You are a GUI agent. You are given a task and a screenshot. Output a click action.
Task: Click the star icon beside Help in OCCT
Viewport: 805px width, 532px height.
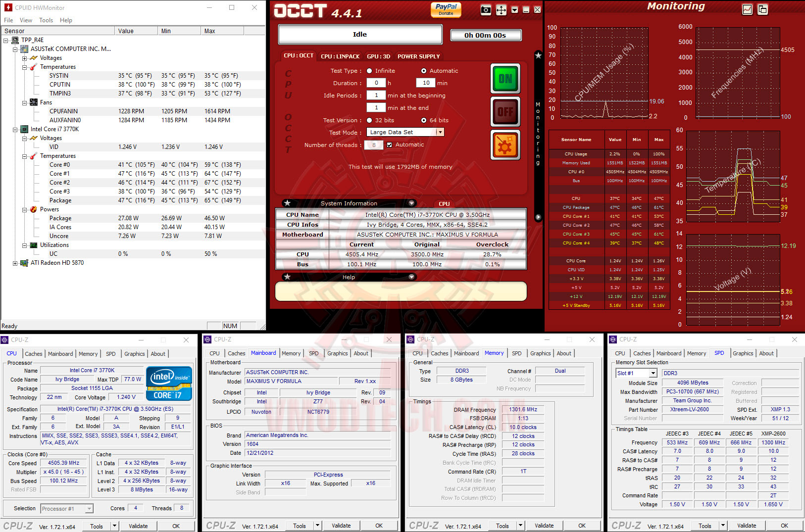click(x=287, y=277)
